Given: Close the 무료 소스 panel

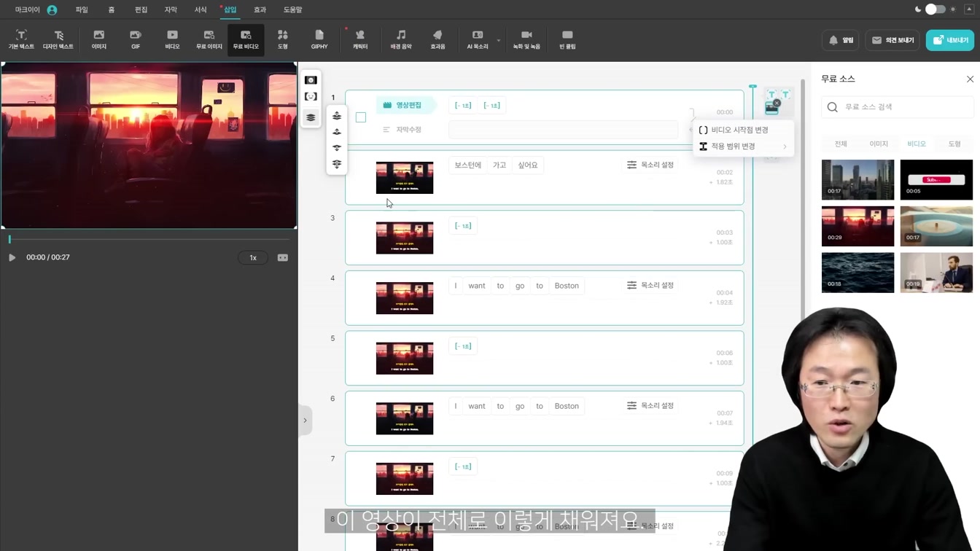Looking at the screenshot, I should click(970, 79).
